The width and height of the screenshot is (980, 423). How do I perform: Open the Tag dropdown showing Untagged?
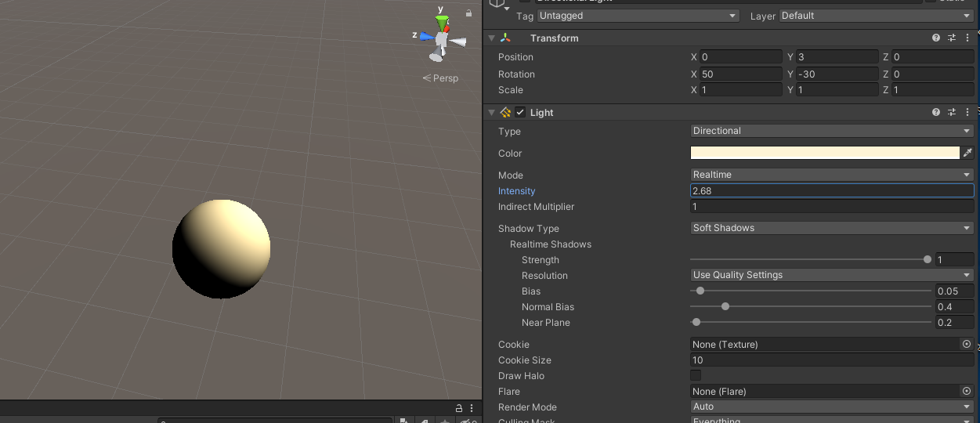tap(638, 16)
